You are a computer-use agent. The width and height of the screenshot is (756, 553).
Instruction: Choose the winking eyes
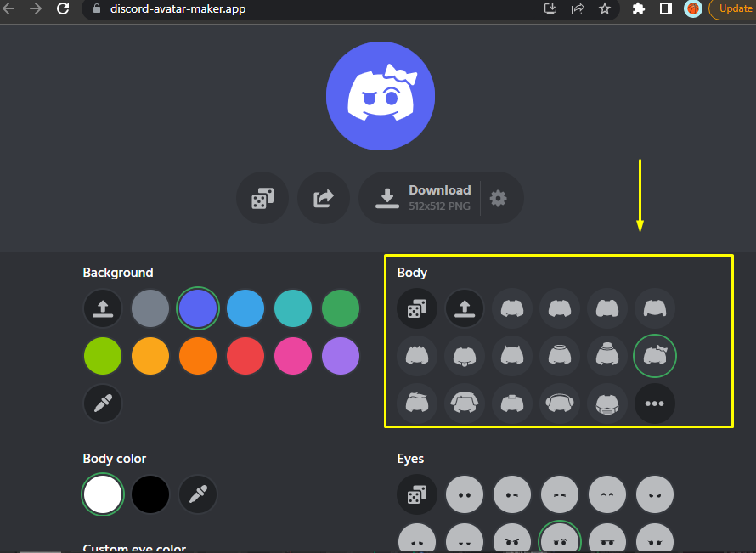(x=512, y=494)
